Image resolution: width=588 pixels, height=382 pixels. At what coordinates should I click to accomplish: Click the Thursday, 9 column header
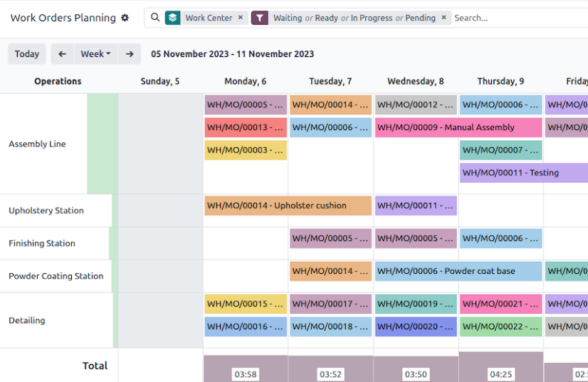tap(500, 81)
